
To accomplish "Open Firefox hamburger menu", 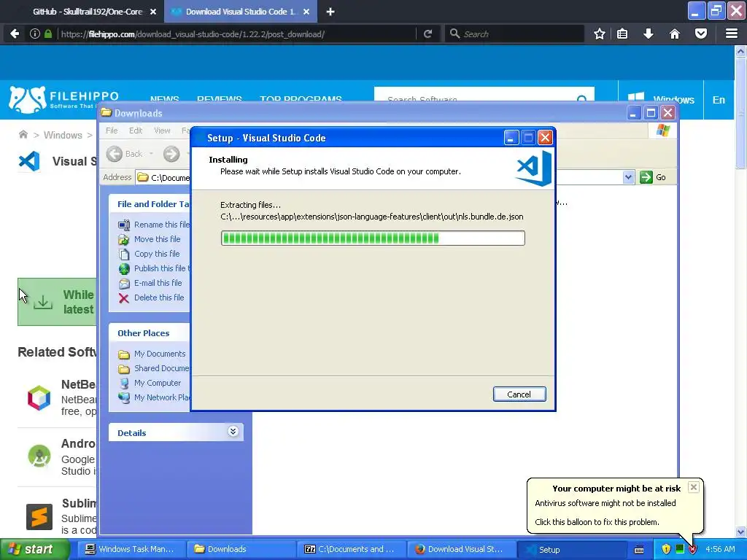I will (731, 34).
